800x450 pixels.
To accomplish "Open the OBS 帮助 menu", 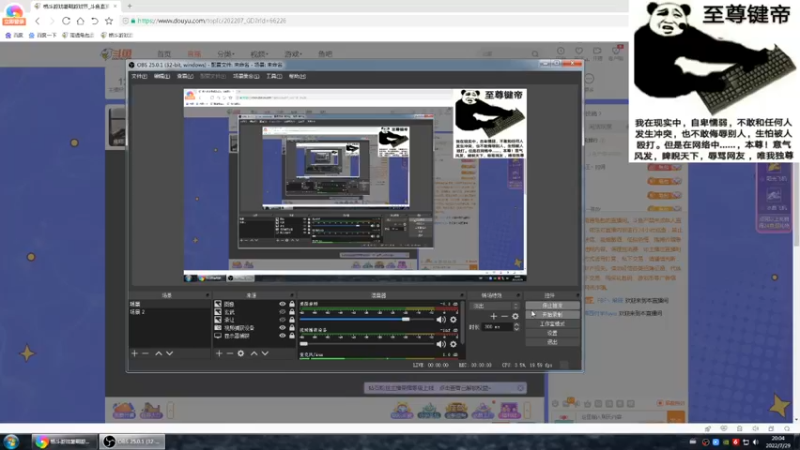I will 297,76.
